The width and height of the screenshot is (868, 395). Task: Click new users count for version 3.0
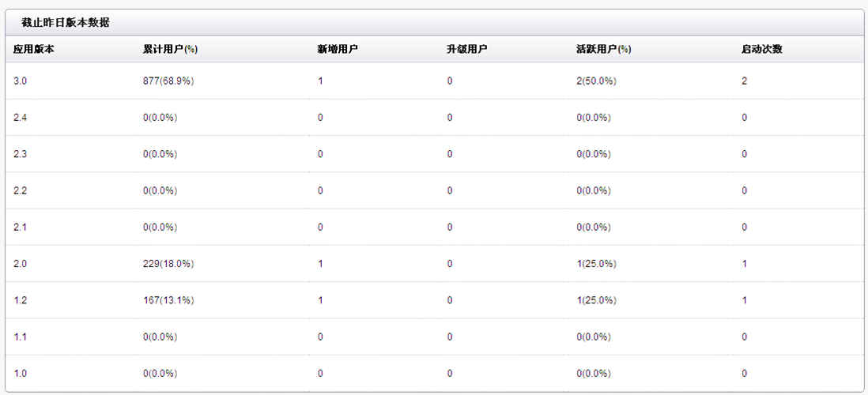coord(320,81)
